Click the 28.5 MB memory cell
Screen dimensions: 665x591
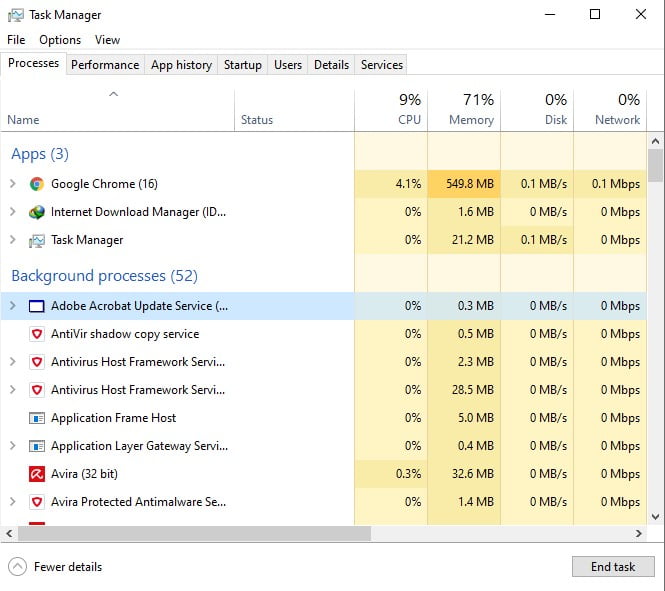tap(464, 390)
